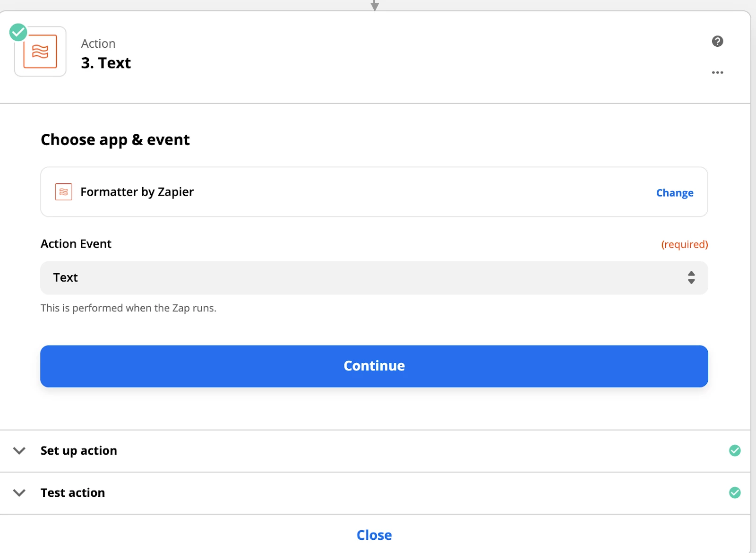
Task: Click the Choose app & event heading
Action: pos(115,140)
